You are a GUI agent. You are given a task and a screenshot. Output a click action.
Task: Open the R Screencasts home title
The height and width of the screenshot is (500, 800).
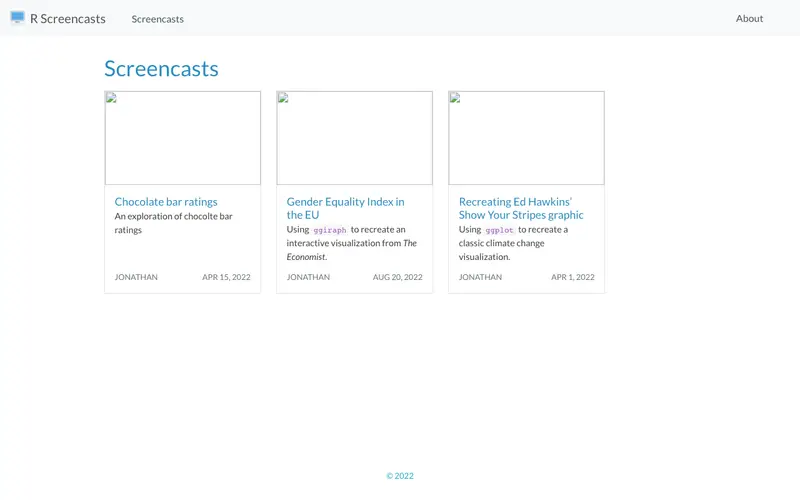pyautogui.click(x=68, y=19)
